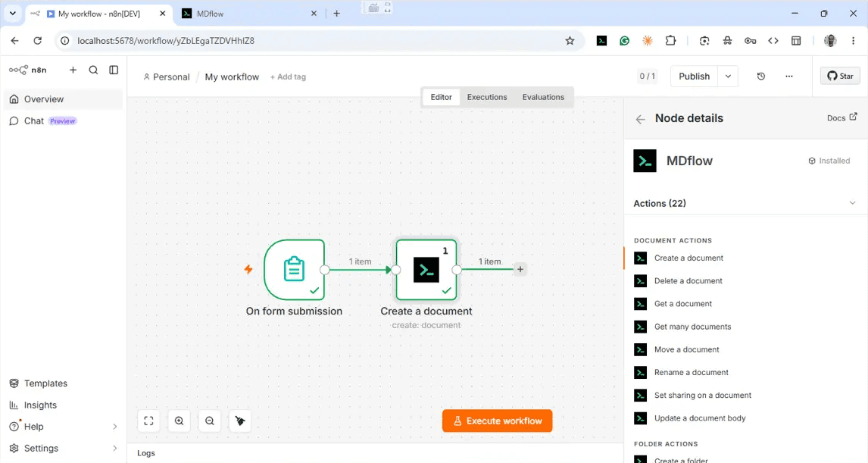The image size is (868, 463).
Task: Open the tab search dropdown arrow
Action: tap(13, 14)
